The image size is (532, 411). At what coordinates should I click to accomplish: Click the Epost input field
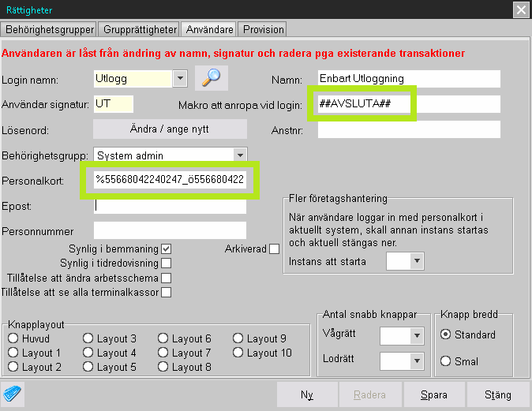click(170, 205)
